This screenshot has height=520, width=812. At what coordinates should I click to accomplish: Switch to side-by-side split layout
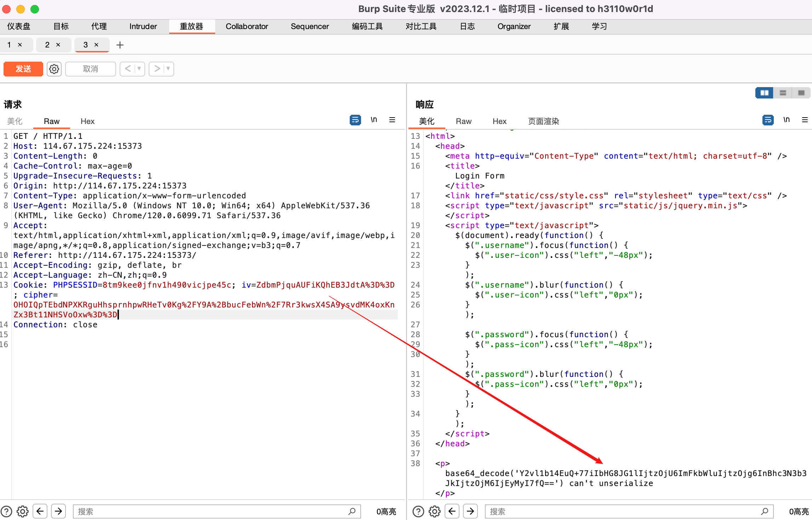764,93
